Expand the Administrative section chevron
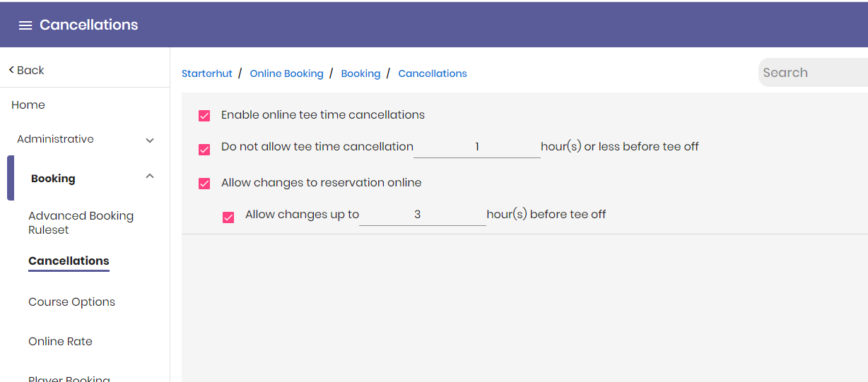This screenshot has width=868, height=382. click(x=150, y=141)
